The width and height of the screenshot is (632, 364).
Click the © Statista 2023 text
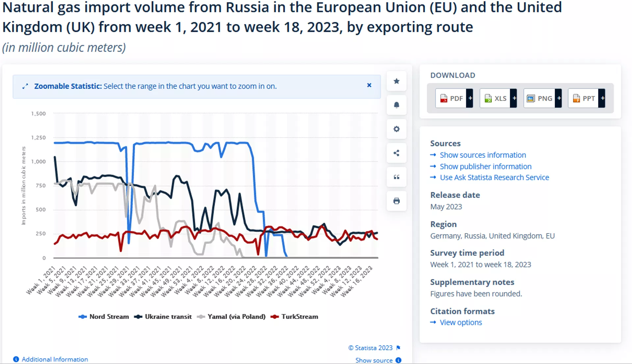[370, 348]
